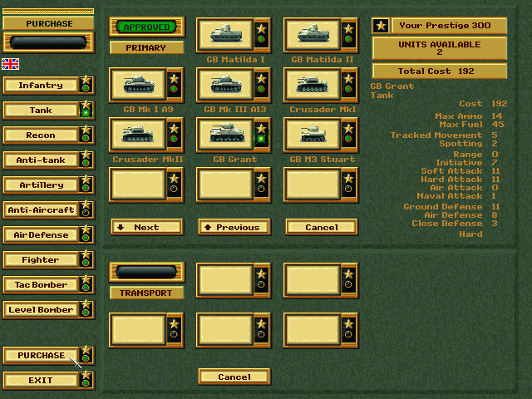Screen dimensions: 532x399
Task: Toggle the indicator light next to Infantry
Action: coord(86,89)
